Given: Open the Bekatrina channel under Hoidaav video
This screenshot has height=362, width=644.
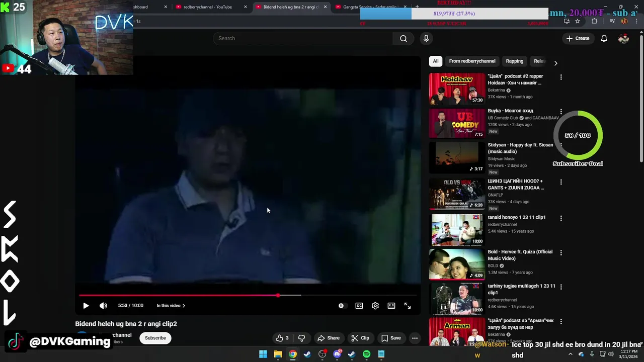Looking at the screenshot, I should (x=497, y=90).
